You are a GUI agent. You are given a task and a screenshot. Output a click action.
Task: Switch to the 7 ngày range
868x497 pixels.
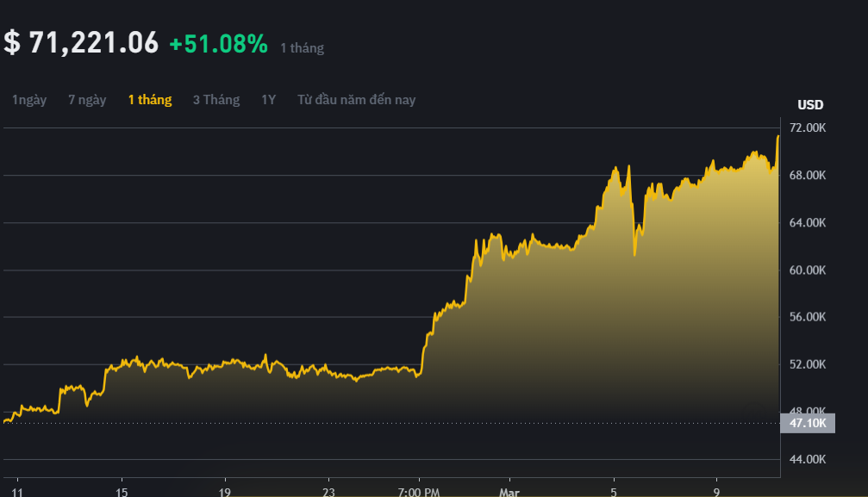87,100
